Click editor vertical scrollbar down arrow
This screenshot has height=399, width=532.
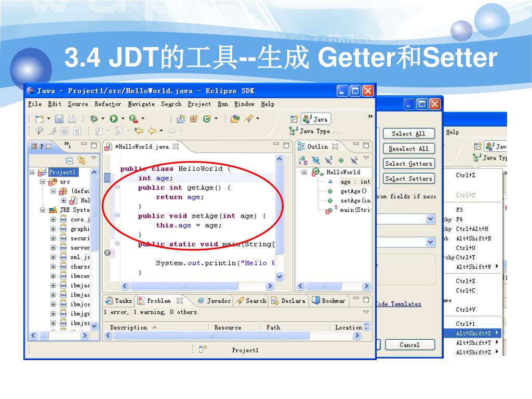click(x=279, y=276)
